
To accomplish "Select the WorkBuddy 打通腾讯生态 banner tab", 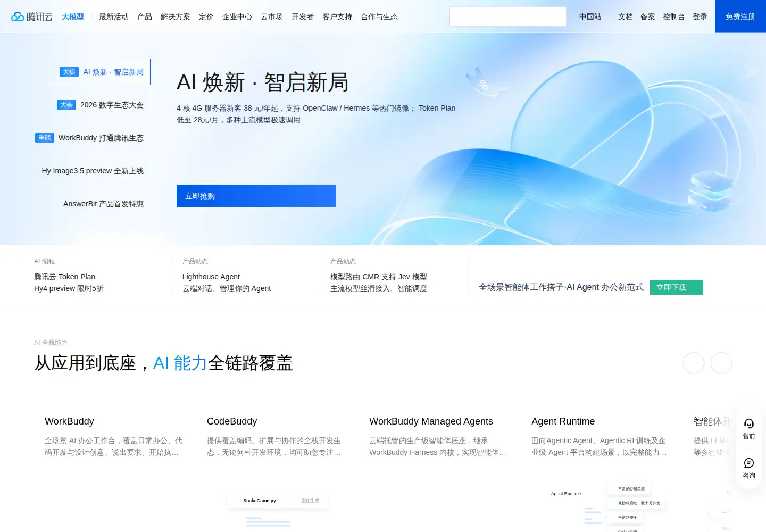I will click(89, 138).
